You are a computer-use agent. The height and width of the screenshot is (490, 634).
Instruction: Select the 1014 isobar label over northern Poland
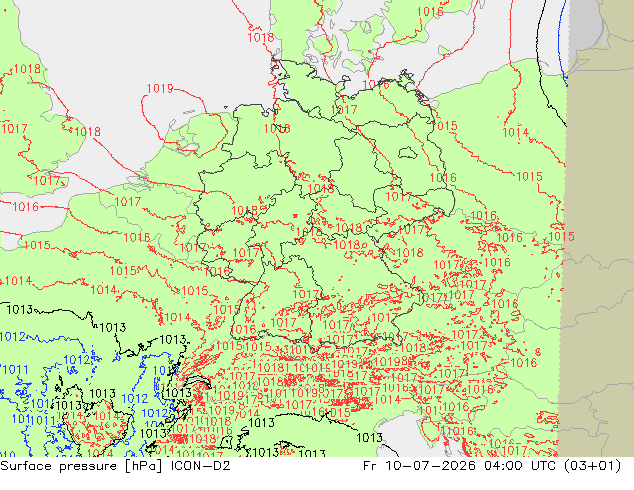click(516, 132)
